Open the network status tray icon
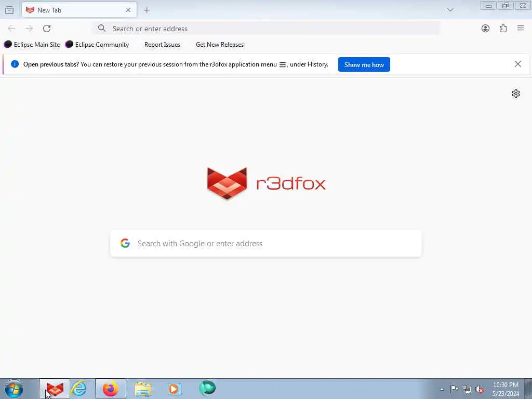Screen dimensions: 532x399 pos(467,389)
